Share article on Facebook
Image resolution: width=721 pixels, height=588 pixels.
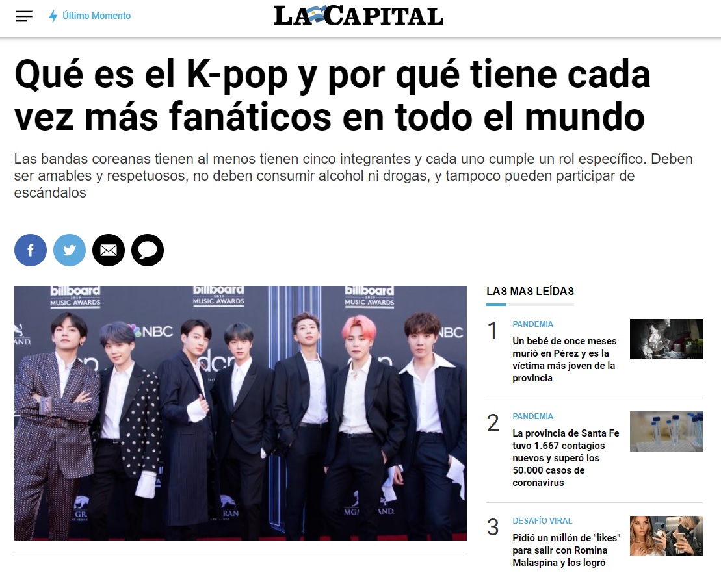click(x=31, y=250)
